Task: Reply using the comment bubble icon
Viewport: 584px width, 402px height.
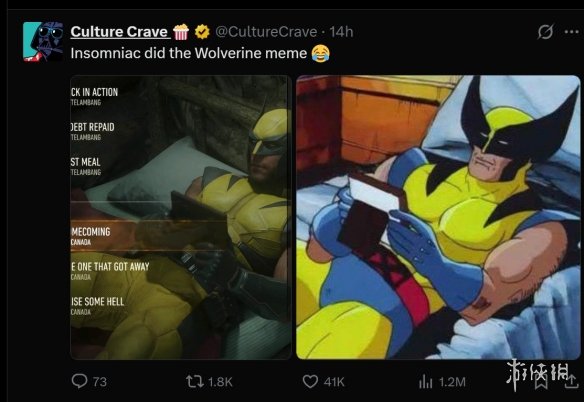Action: tap(79, 381)
